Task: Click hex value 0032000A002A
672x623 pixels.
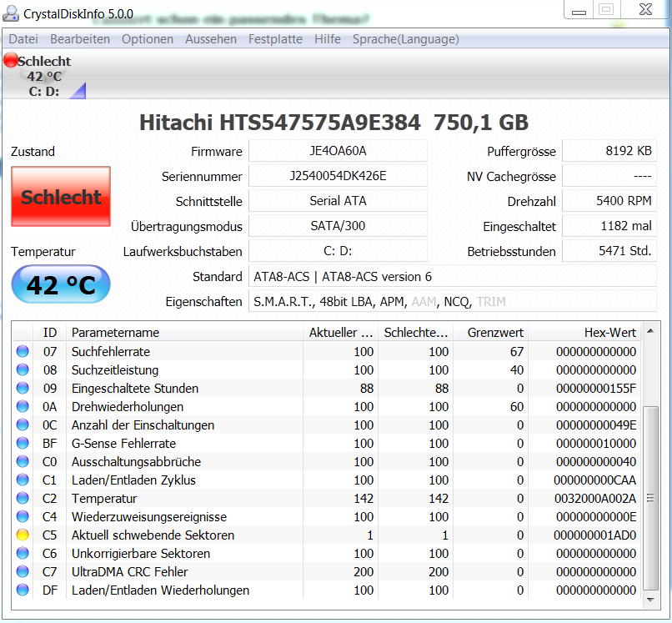Action: pos(594,498)
